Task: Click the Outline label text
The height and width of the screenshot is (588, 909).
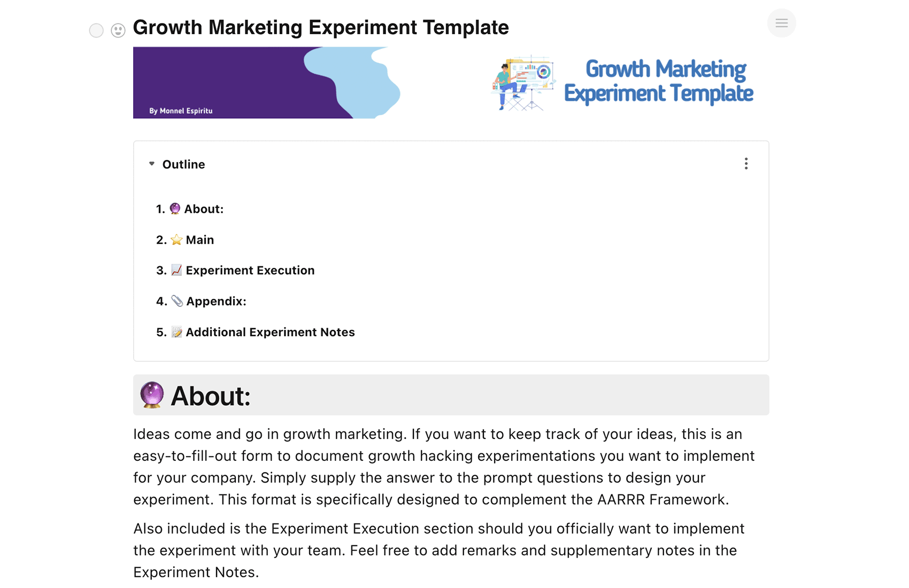Action: click(x=183, y=164)
